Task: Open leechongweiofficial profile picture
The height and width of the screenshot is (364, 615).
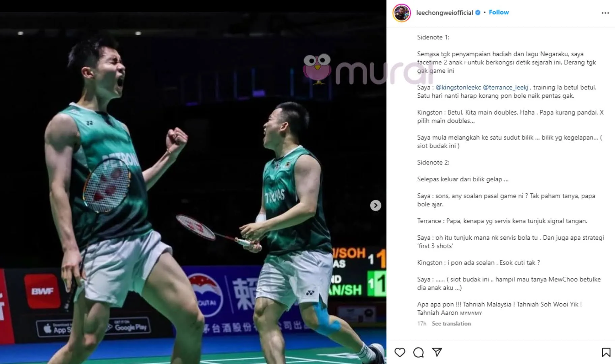Action: click(x=402, y=13)
